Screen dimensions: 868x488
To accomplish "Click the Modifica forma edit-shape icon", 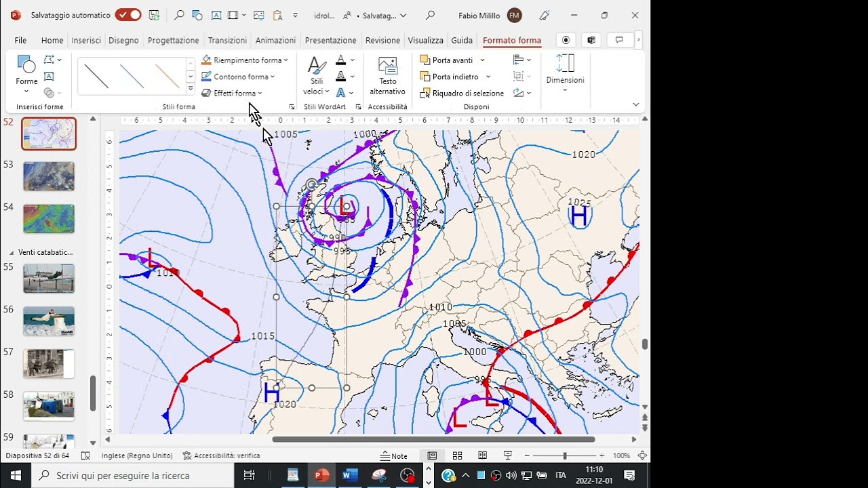I will tap(52, 60).
